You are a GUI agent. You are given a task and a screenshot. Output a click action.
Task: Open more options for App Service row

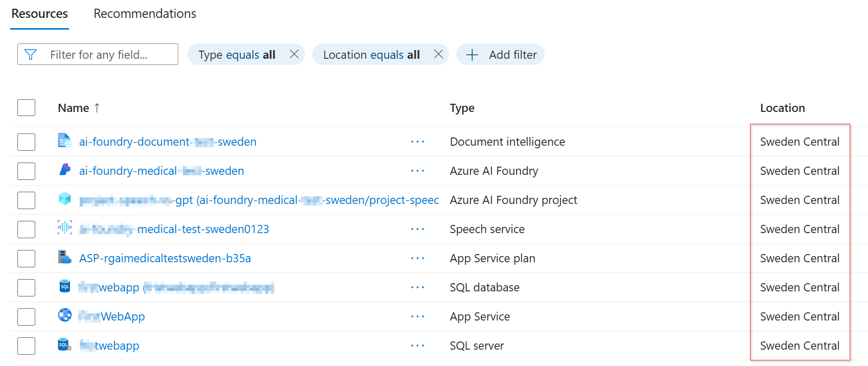tap(417, 316)
